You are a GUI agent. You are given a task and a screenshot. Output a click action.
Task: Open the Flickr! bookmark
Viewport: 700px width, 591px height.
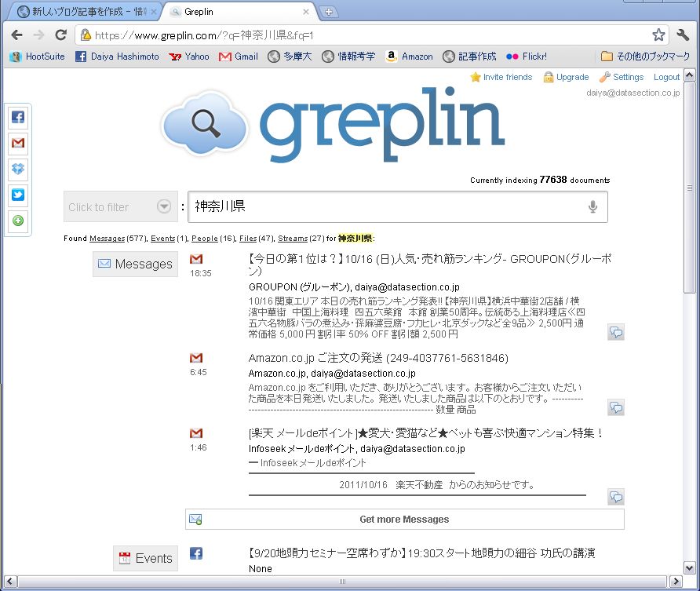click(527, 57)
